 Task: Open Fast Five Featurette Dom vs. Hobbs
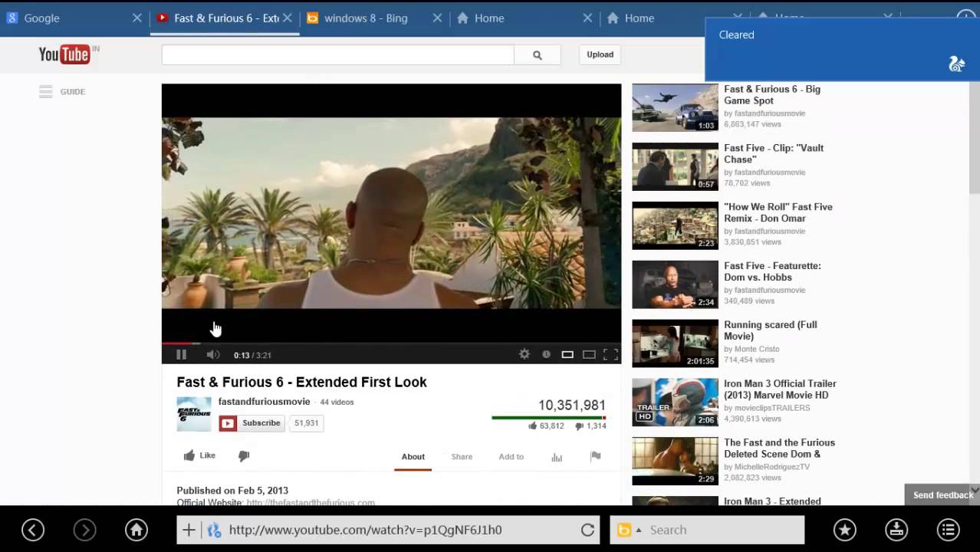pyautogui.click(x=772, y=271)
